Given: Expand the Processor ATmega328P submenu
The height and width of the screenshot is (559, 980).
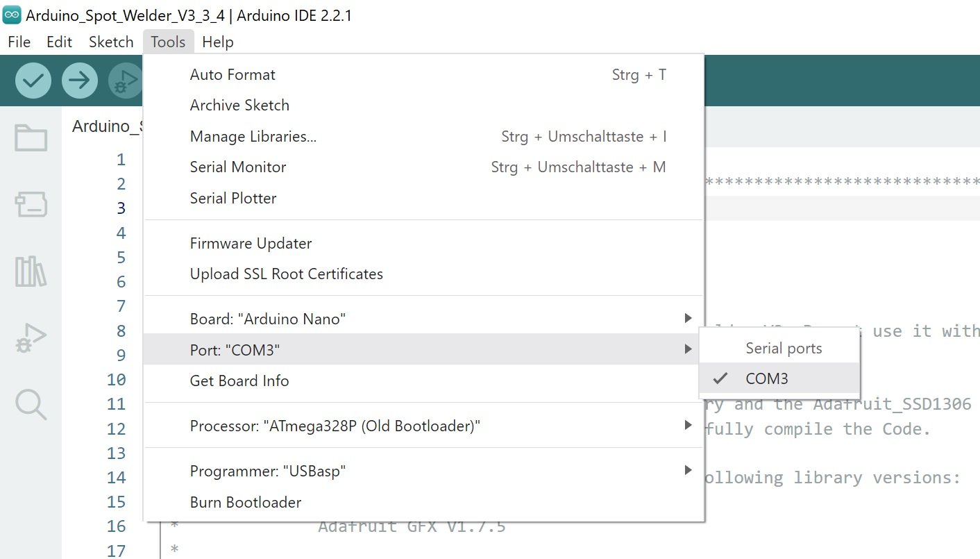Looking at the screenshot, I should pos(423,426).
